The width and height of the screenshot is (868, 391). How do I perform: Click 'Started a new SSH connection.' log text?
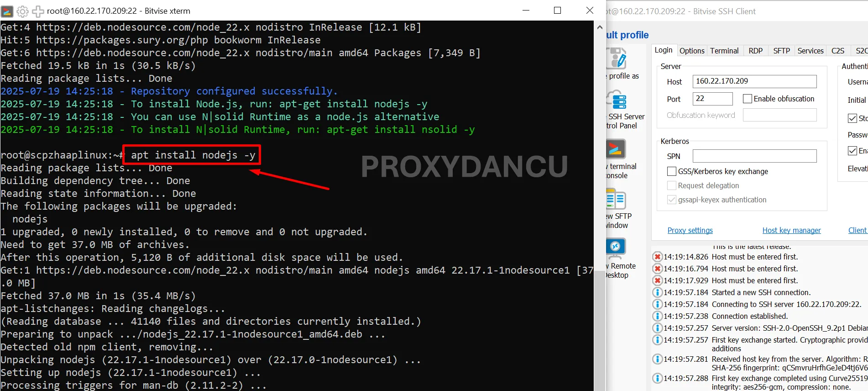761,292
